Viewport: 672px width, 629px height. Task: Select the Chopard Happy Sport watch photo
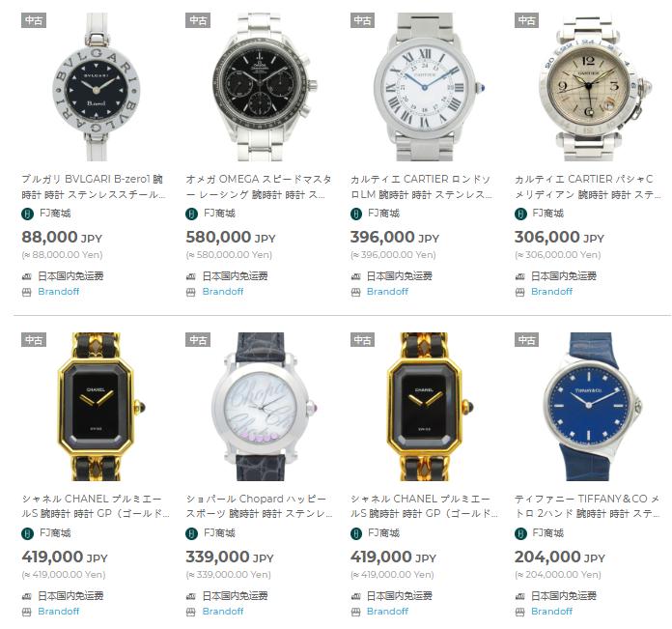pyautogui.click(x=260, y=407)
